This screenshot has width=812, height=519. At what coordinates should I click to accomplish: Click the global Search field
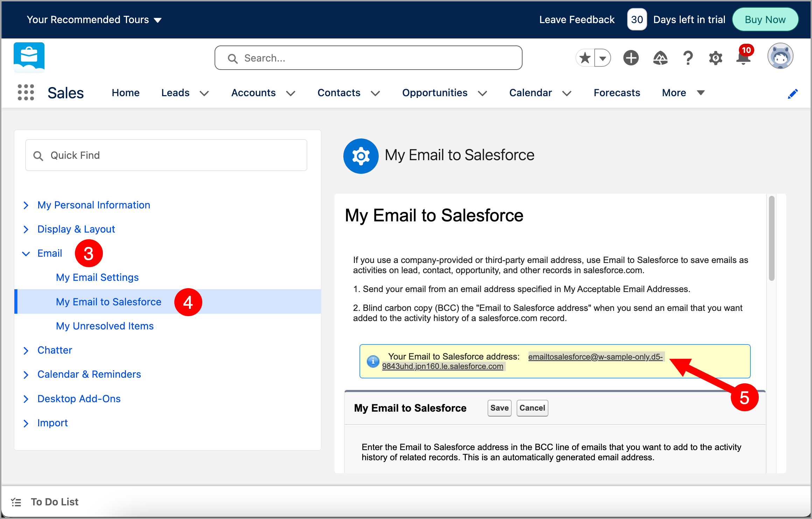click(x=368, y=58)
